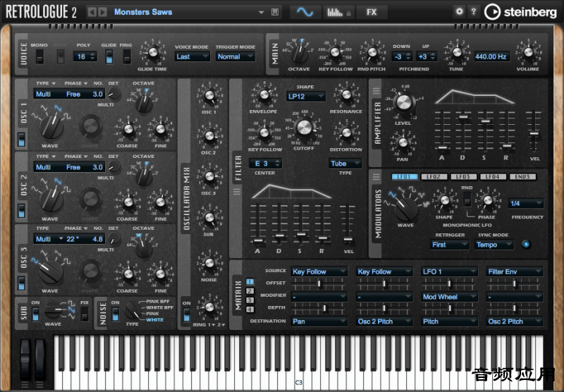564x392 pixels.
Task: Open the Trigger Mode dropdown showing Normal
Action: click(235, 57)
